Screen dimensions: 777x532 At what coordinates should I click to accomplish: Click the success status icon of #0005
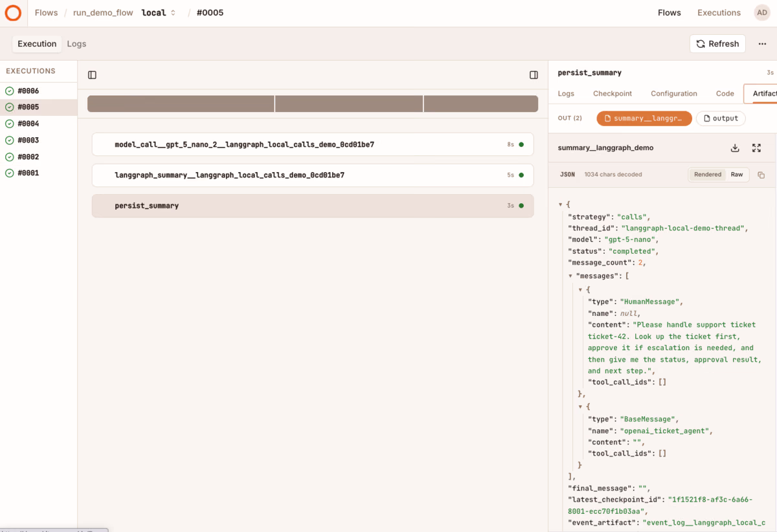9,107
